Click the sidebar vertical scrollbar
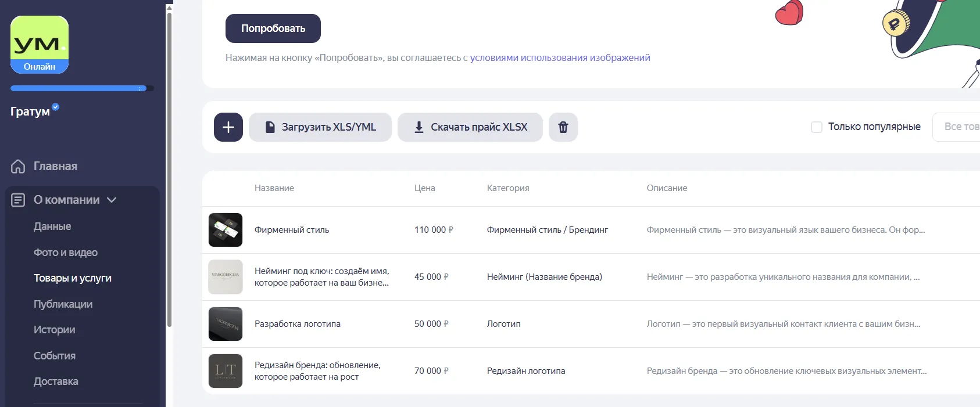This screenshot has width=980, height=407. (169, 168)
